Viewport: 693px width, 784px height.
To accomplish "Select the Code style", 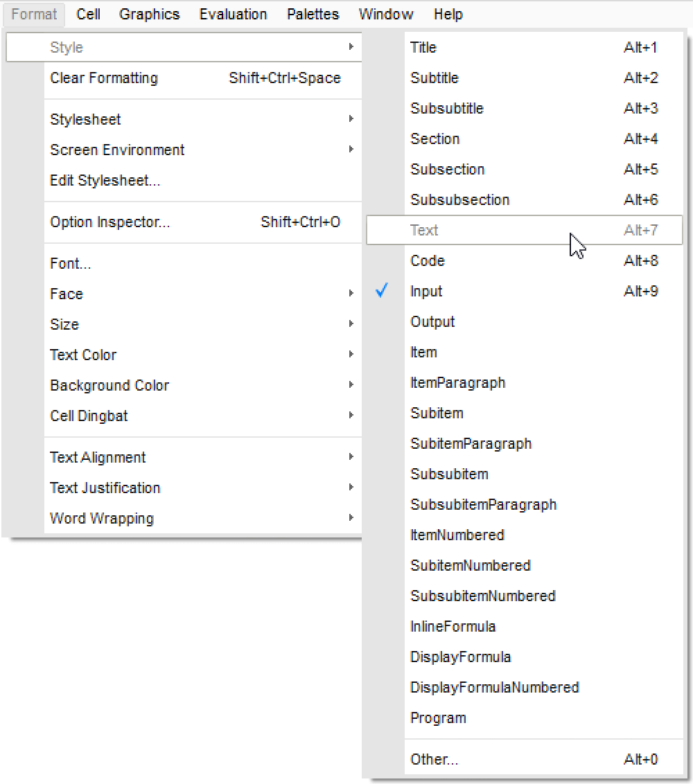I will [x=428, y=261].
